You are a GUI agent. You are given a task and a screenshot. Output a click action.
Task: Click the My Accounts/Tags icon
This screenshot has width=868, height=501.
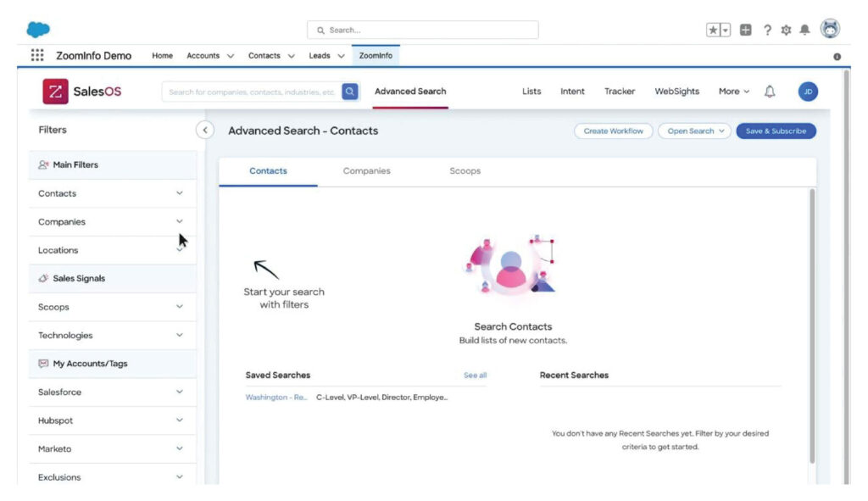(x=43, y=364)
